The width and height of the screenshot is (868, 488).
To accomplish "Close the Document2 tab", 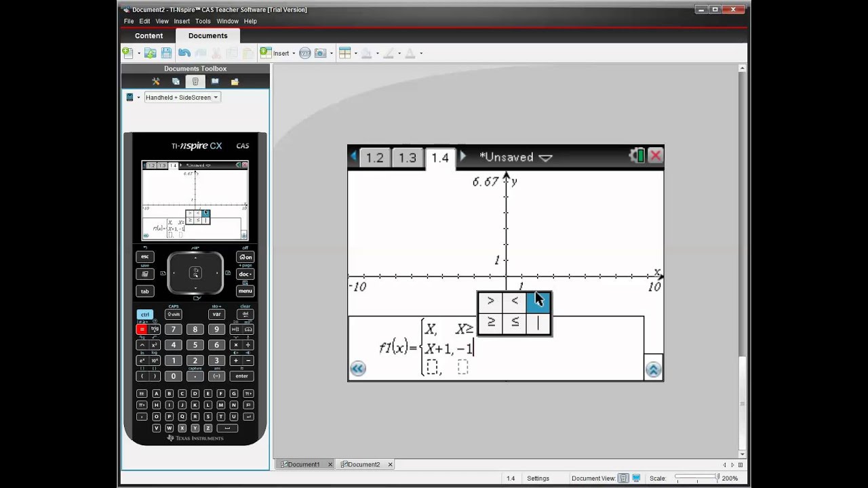I will (x=390, y=464).
